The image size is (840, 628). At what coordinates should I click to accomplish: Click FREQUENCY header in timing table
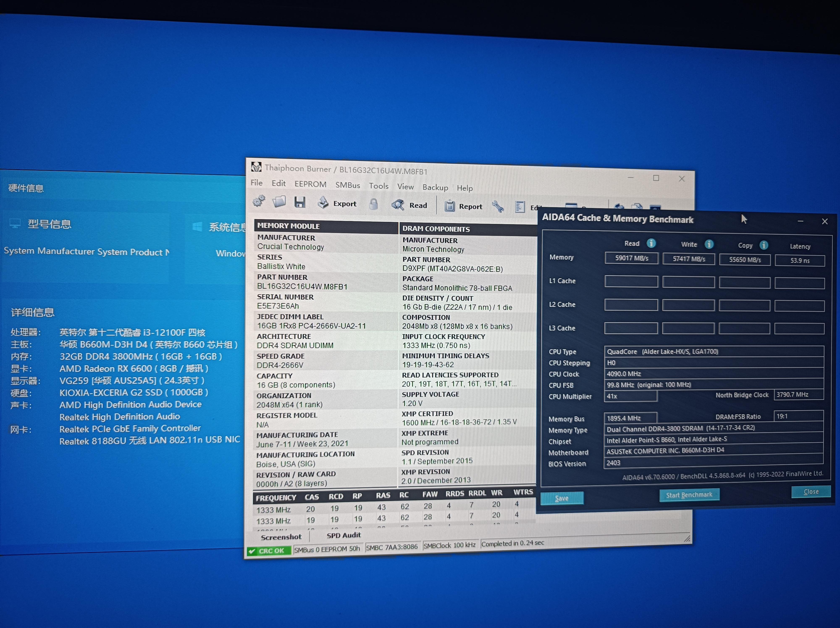coord(276,497)
